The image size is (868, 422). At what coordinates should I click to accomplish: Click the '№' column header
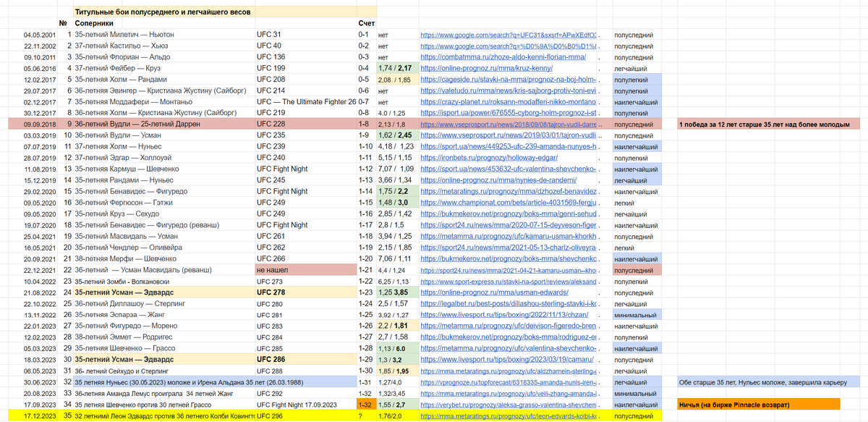tap(64, 23)
